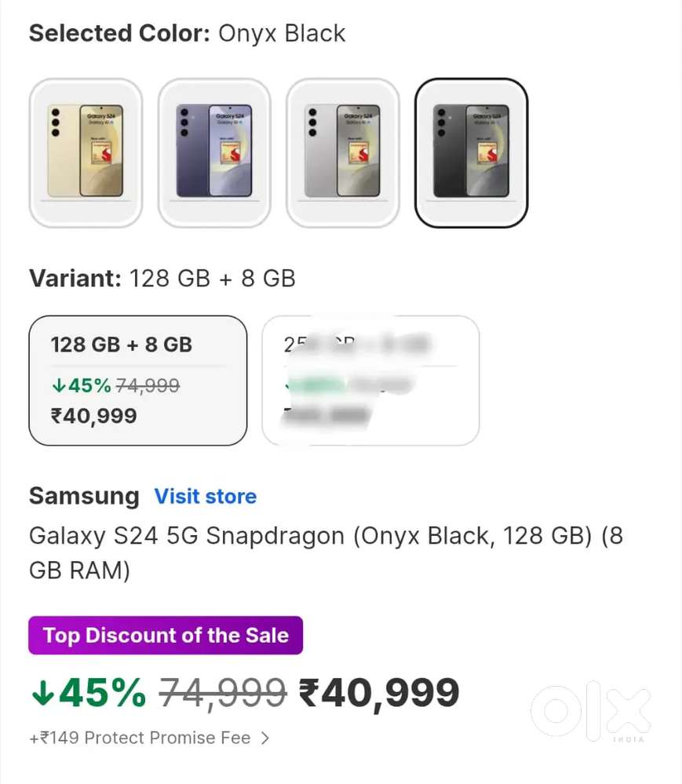Choose the 128 GB + 8 GB variant card
682x784 pixels.
click(x=137, y=380)
